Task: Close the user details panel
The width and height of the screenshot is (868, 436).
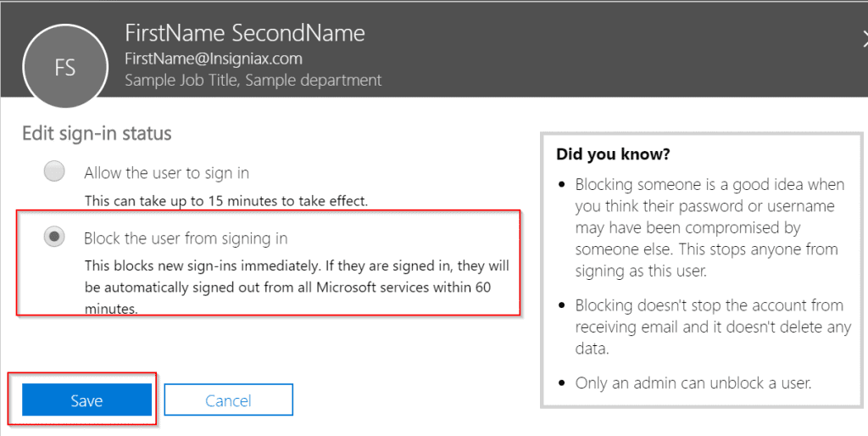Action: (864, 40)
